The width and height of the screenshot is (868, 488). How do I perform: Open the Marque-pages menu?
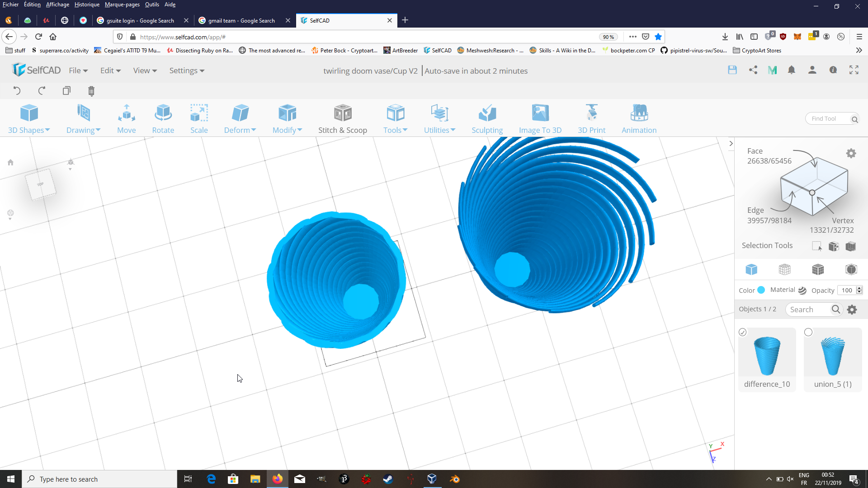(x=122, y=5)
